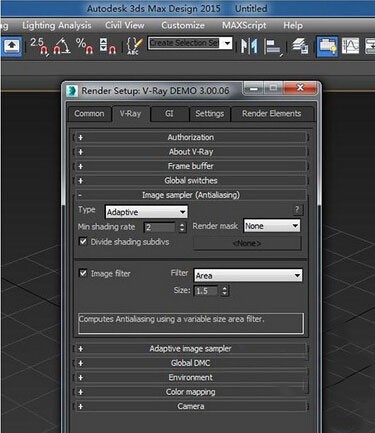
Task: Click the render mask <None> button
Action: (247, 243)
